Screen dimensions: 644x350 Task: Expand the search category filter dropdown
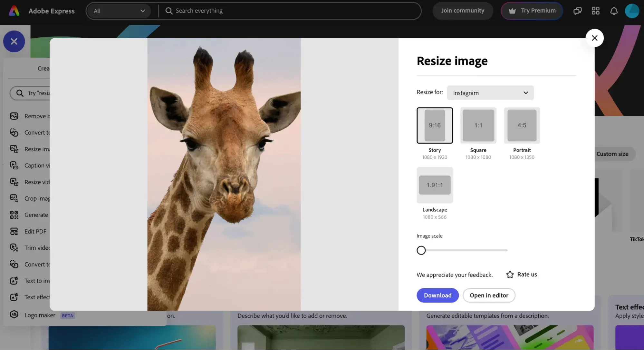(119, 11)
